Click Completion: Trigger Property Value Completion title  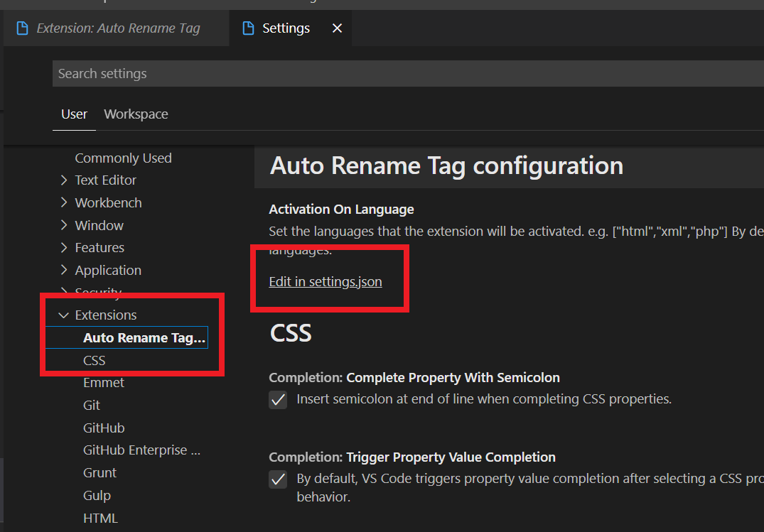pyautogui.click(x=412, y=457)
